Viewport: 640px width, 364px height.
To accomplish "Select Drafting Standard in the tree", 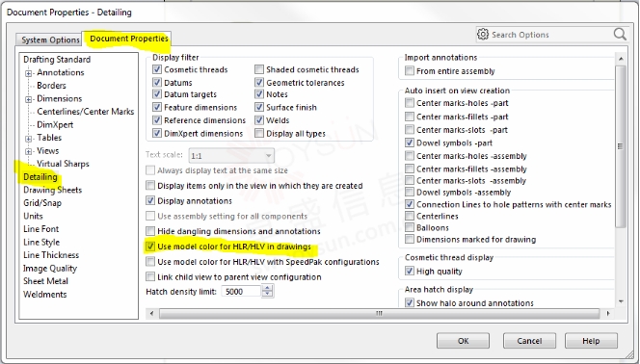I will pyautogui.click(x=57, y=60).
